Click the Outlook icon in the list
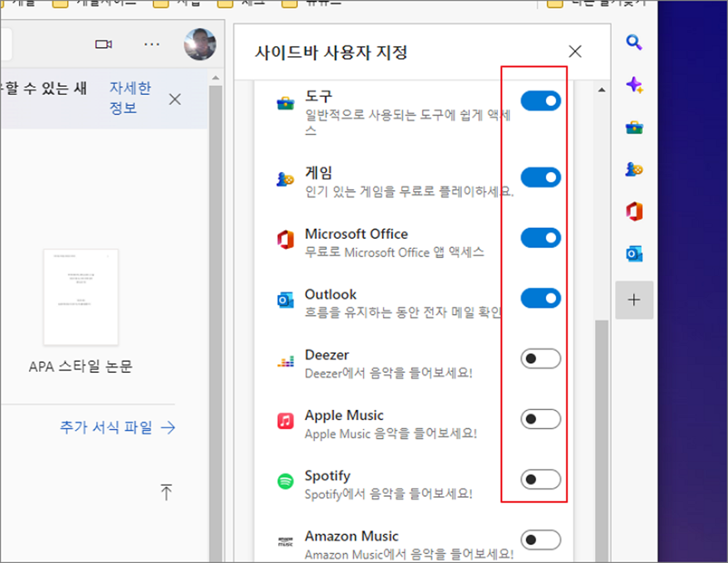 [x=285, y=300]
